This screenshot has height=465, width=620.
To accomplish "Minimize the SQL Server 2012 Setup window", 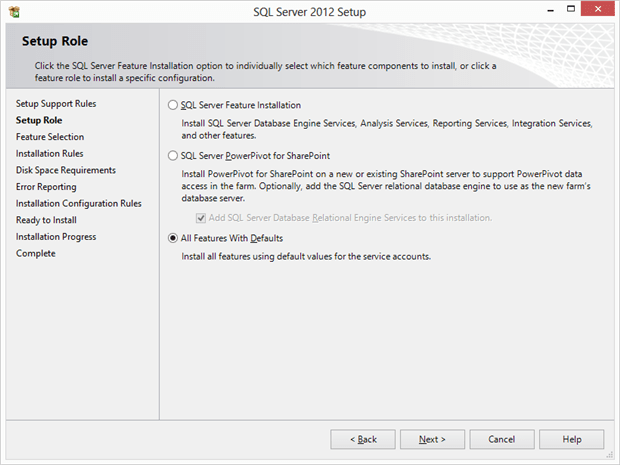I will tap(550, 9).
